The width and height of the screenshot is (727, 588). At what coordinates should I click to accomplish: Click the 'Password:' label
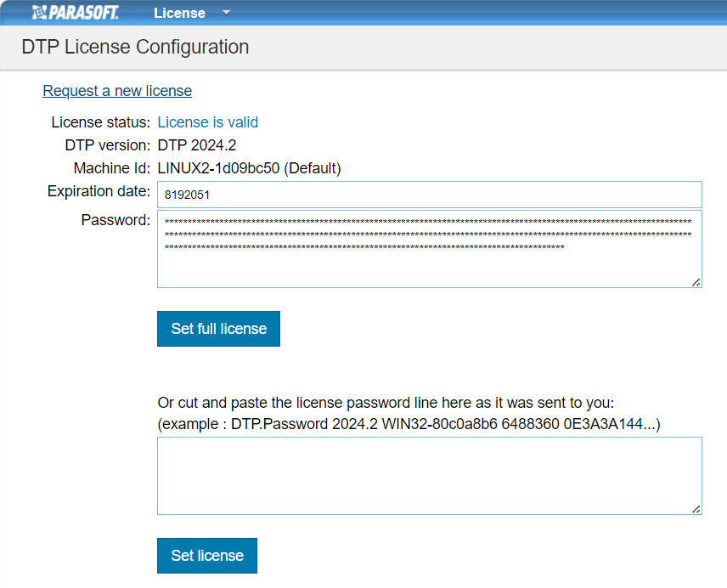point(116,220)
